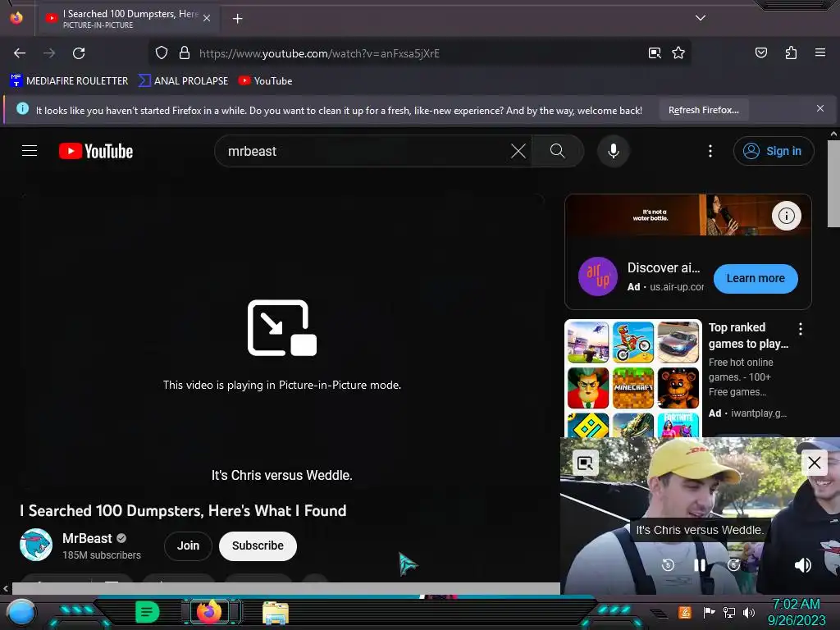Click Learn more on the air up ad
The height and width of the screenshot is (630, 840).
756,279
